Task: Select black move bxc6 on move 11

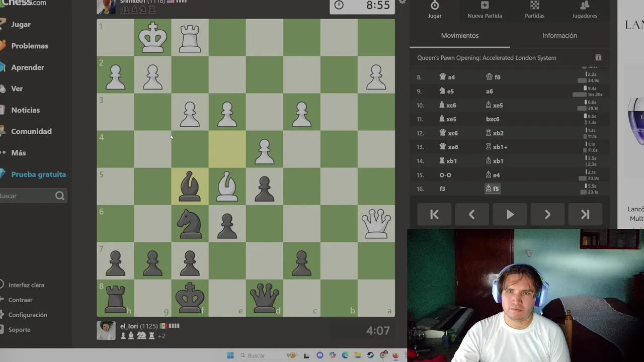Action: [493, 119]
